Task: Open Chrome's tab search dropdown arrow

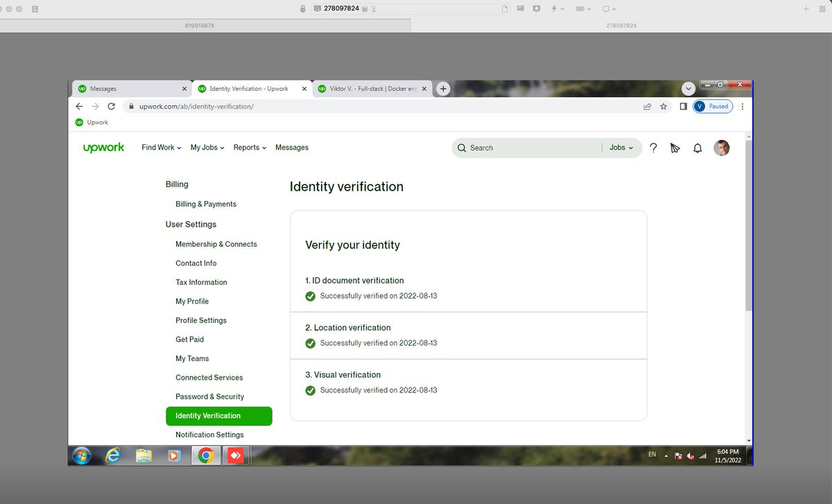Action: (688, 89)
